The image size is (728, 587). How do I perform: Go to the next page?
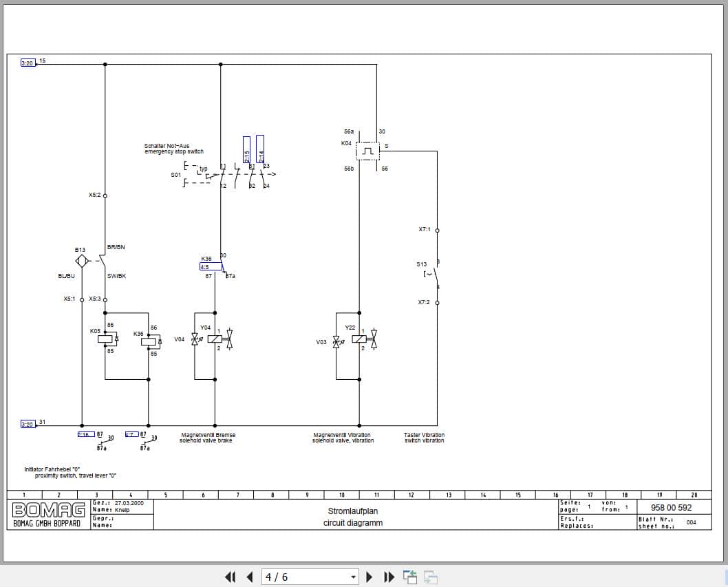[370, 577]
